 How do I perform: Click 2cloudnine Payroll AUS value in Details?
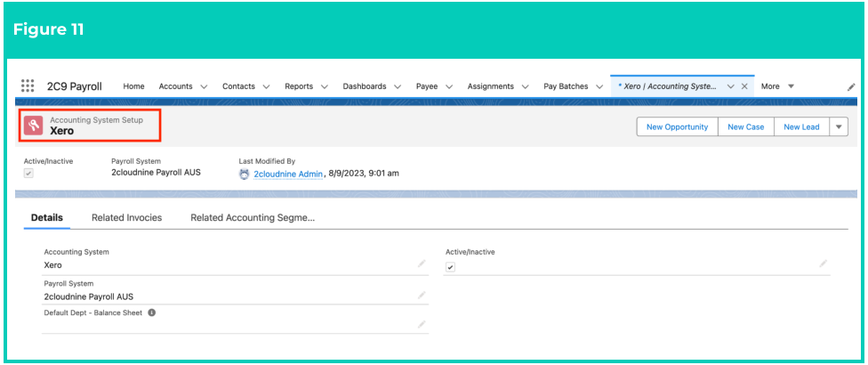coord(89,296)
